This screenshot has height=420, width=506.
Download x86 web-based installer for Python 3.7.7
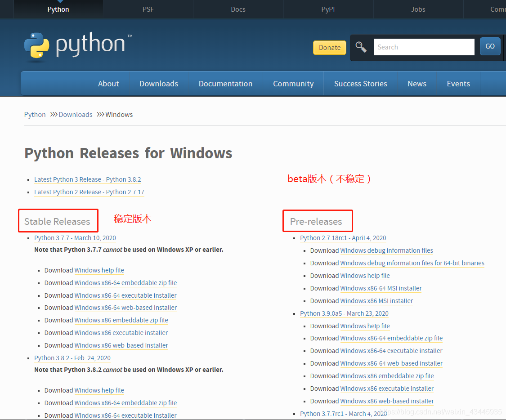coord(121,345)
